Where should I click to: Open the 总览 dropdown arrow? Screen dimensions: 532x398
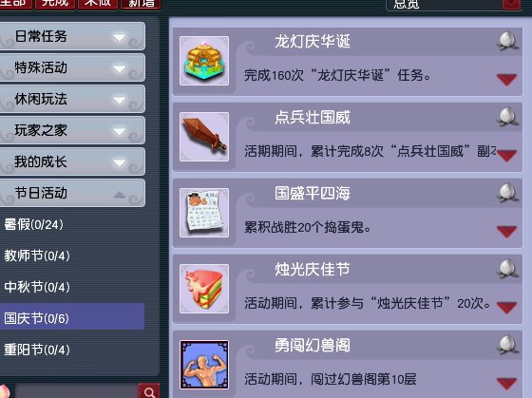pyautogui.click(x=511, y=4)
